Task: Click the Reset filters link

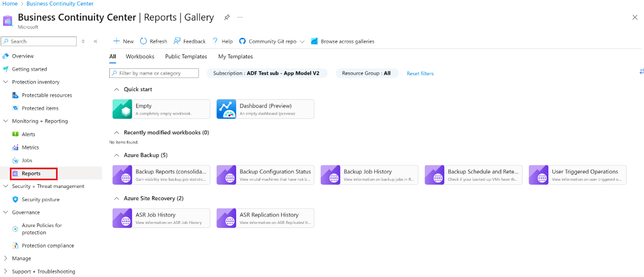Action: tap(420, 74)
